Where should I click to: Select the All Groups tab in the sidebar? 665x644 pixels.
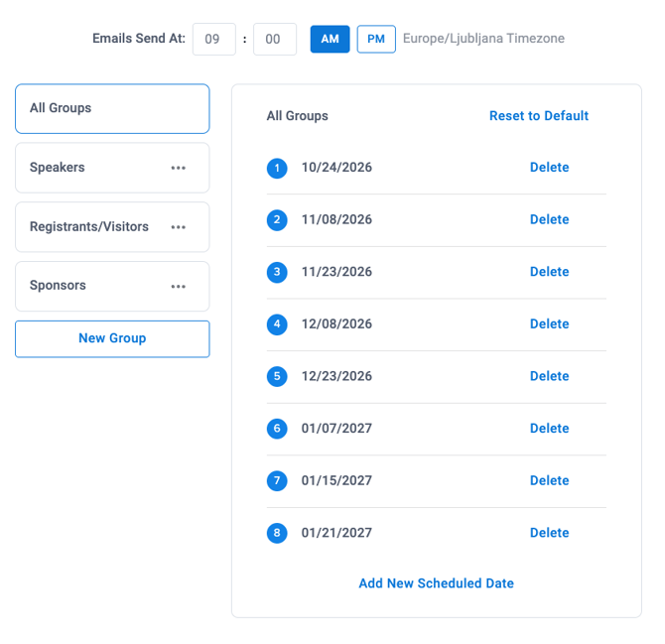pos(112,108)
